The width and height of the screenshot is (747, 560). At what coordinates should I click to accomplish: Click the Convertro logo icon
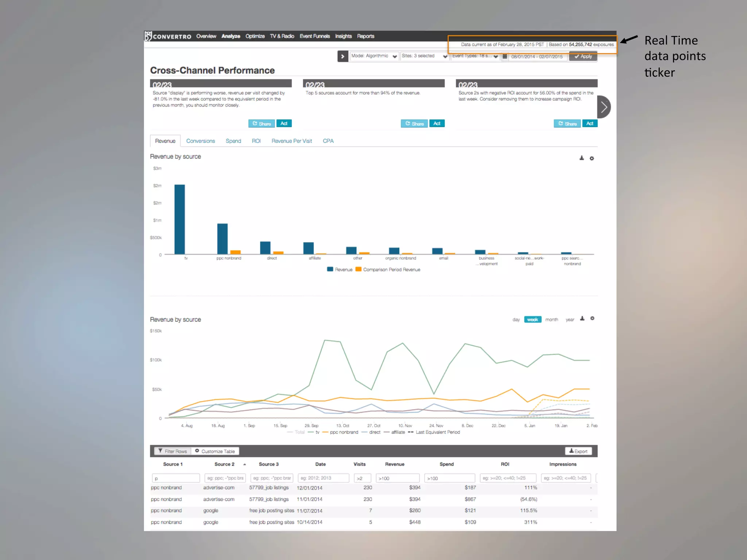[x=148, y=36]
